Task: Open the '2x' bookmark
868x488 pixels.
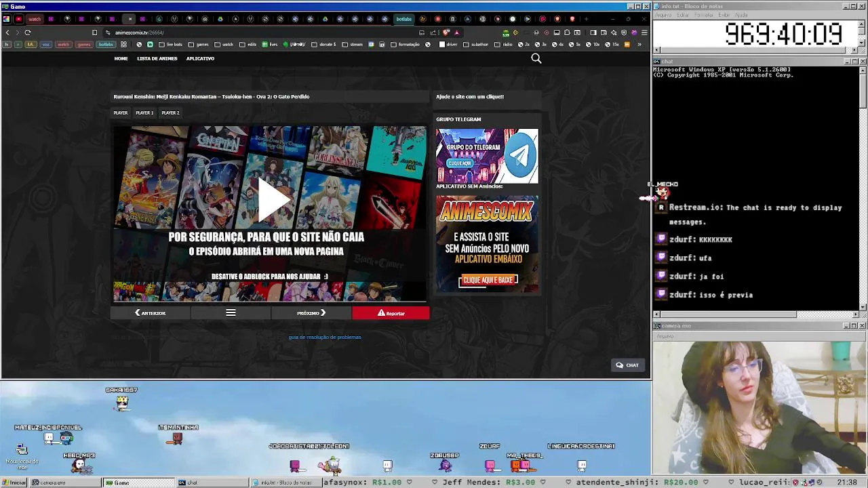Action: (525, 45)
